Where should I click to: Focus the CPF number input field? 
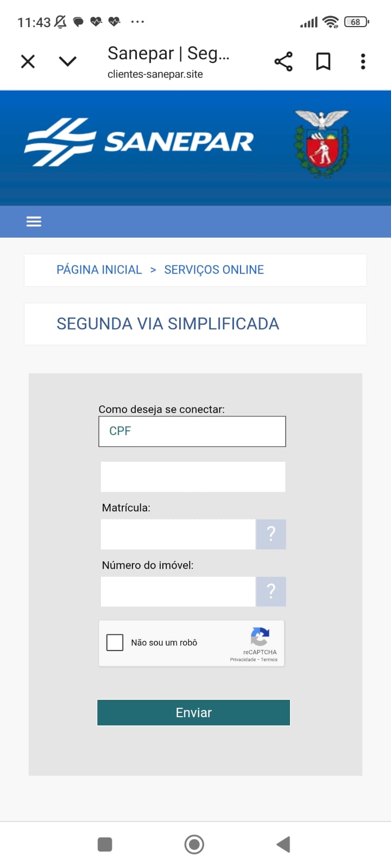pos(193,477)
